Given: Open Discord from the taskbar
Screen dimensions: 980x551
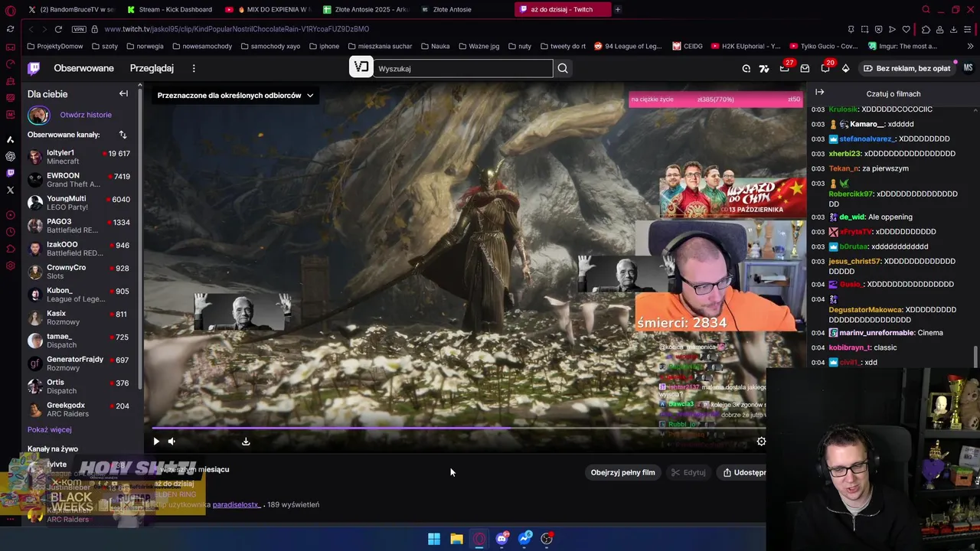Looking at the screenshot, I should (x=502, y=539).
